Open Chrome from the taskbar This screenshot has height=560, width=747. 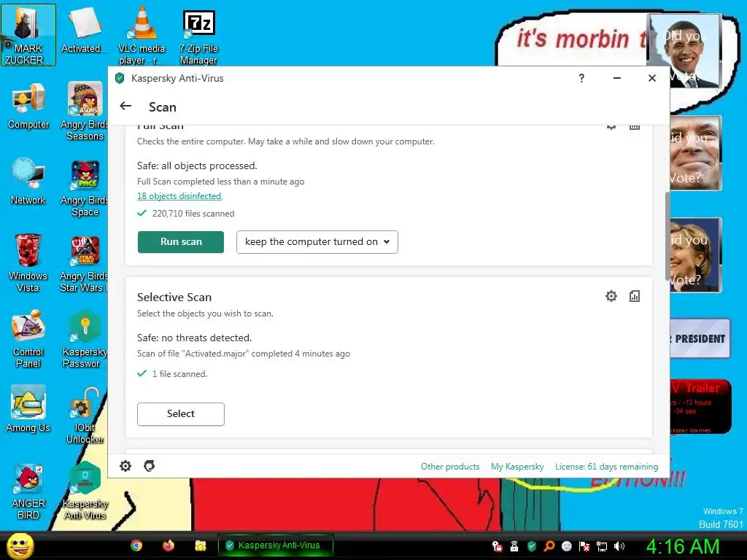click(136, 545)
